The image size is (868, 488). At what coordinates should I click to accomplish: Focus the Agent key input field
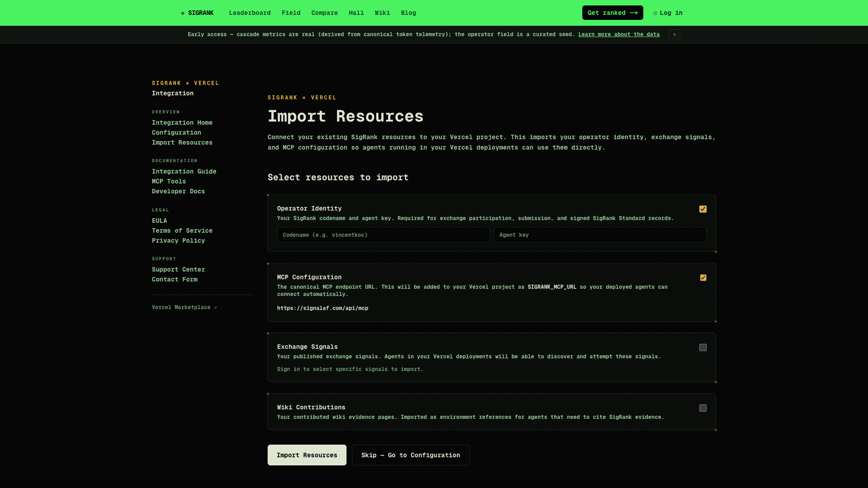click(x=600, y=235)
